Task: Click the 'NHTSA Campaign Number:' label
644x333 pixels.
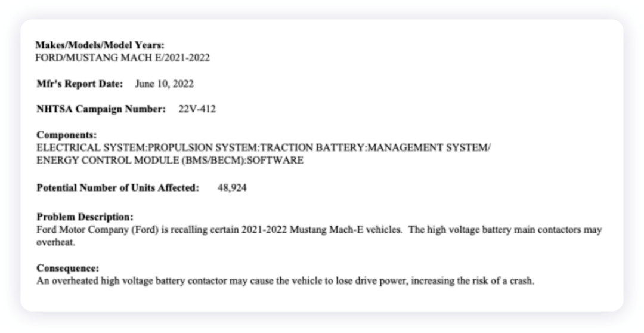Action: click(101, 109)
